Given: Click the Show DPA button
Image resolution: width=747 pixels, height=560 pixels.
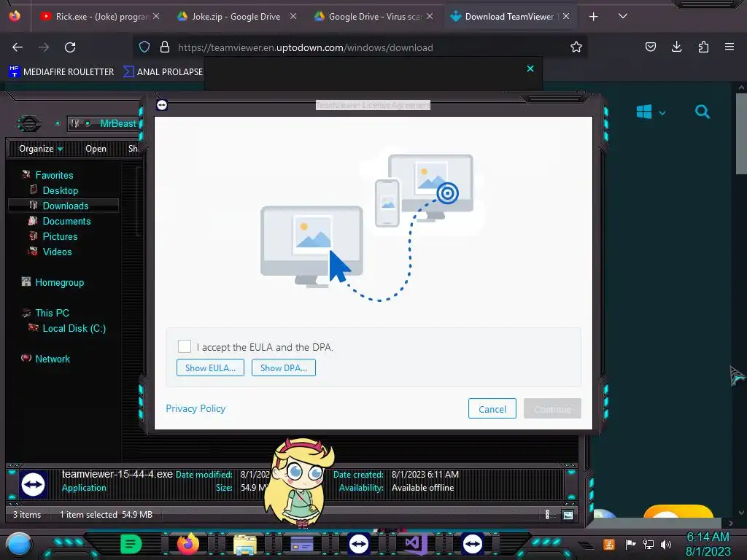Looking at the screenshot, I should coord(284,367).
